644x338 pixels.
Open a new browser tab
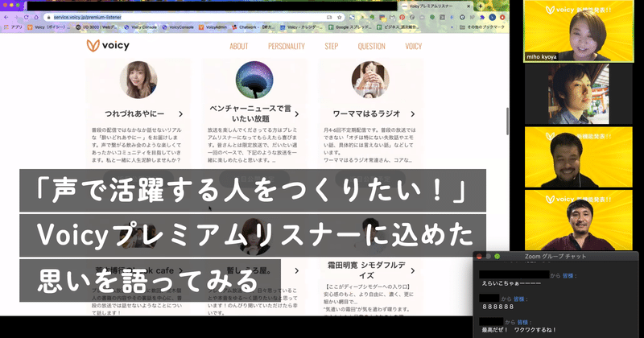click(480, 6)
